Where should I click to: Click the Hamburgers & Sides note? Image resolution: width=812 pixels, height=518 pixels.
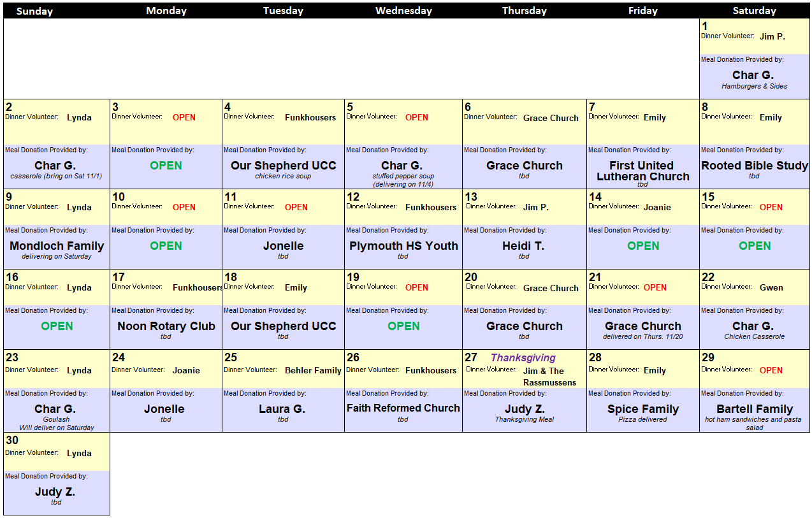click(754, 86)
